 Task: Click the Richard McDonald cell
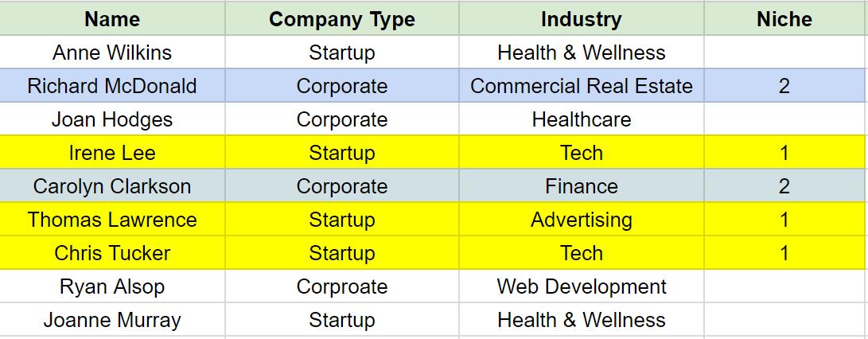tap(112, 86)
